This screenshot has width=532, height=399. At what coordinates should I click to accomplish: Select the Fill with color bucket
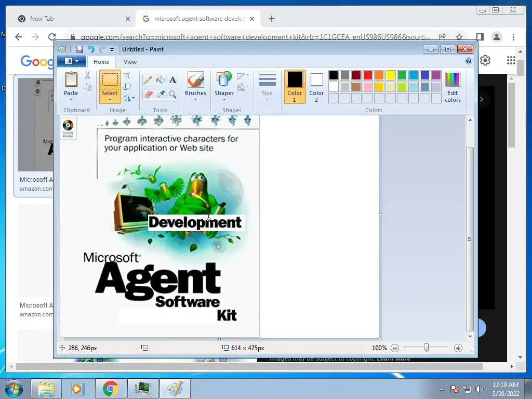pos(160,79)
